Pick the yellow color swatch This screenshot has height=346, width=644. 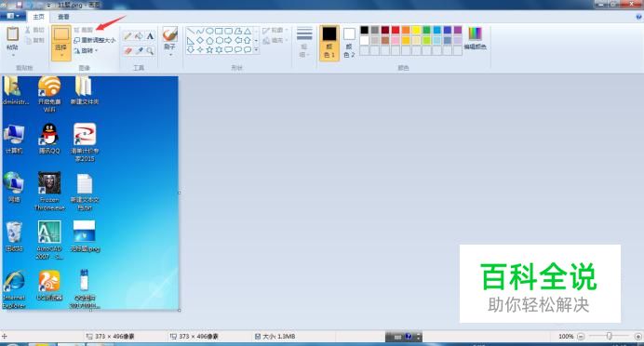click(416, 30)
